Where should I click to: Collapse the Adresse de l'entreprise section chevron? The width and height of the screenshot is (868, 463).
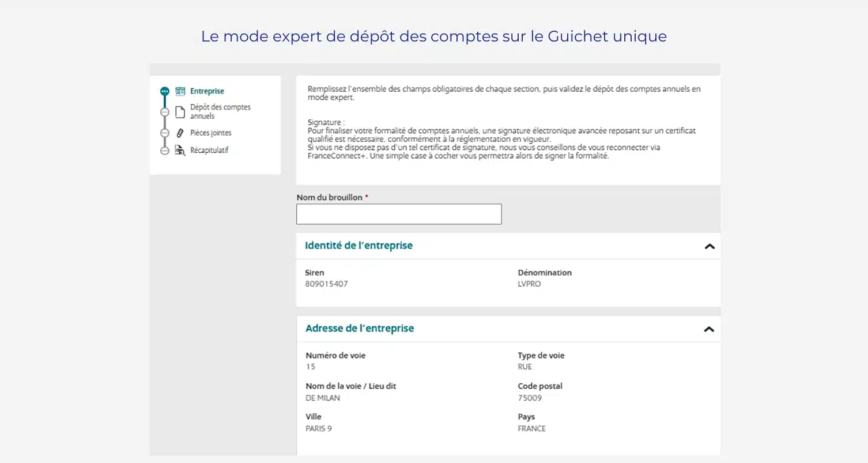[x=709, y=329]
